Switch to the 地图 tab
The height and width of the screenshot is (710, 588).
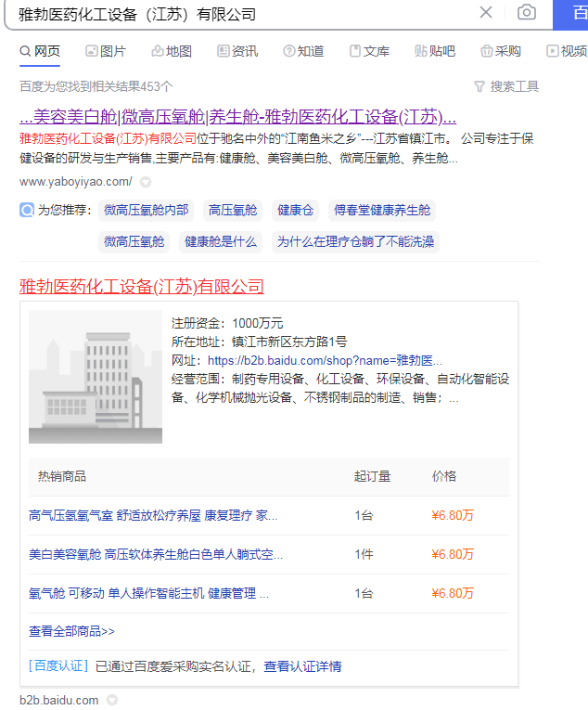coord(172,51)
